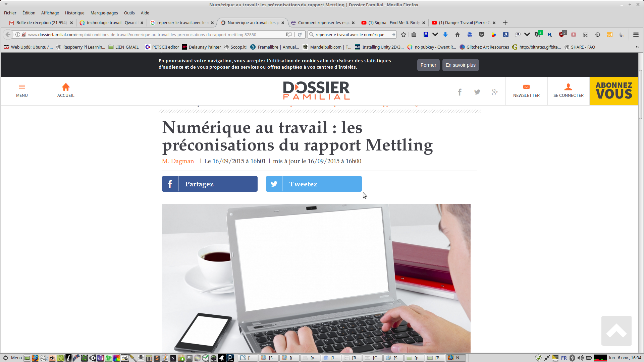Show more bookmarks with the chevron

[x=637, y=47]
